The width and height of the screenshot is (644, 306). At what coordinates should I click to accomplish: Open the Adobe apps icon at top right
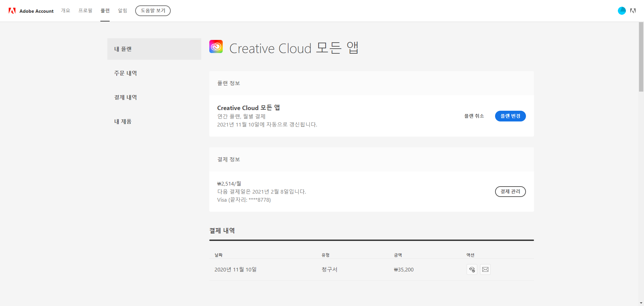point(633,11)
